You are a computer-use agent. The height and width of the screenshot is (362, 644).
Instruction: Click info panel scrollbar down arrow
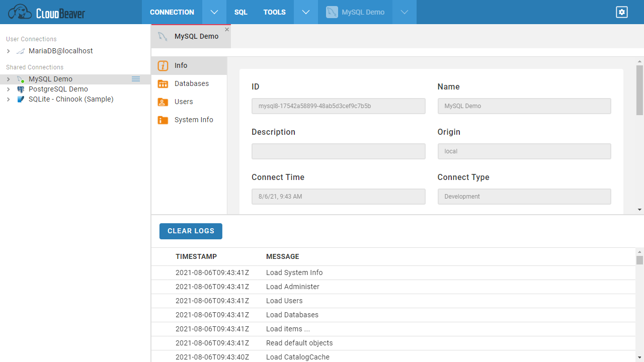pos(640,210)
